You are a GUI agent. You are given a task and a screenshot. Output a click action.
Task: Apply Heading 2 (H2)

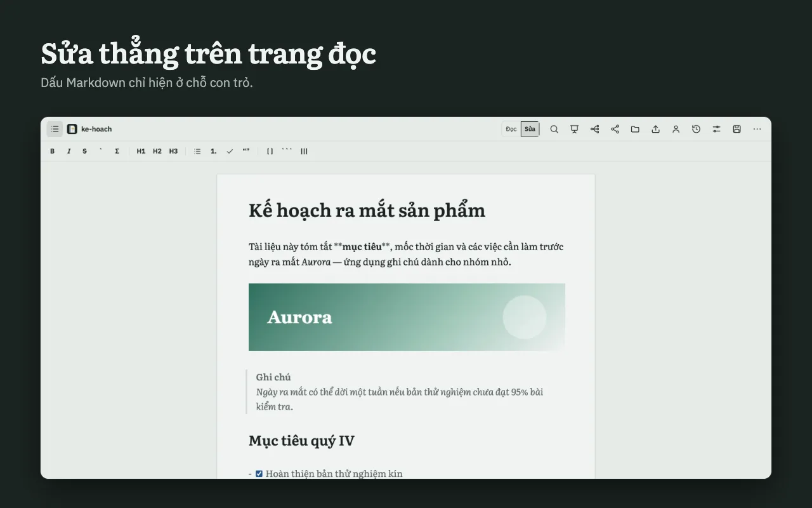coord(157,151)
